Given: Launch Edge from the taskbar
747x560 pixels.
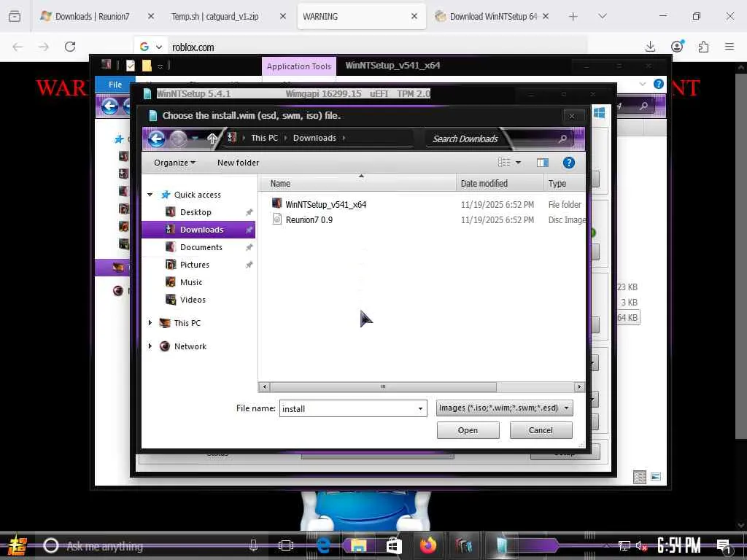Looking at the screenshot, I should click(323, 545).
